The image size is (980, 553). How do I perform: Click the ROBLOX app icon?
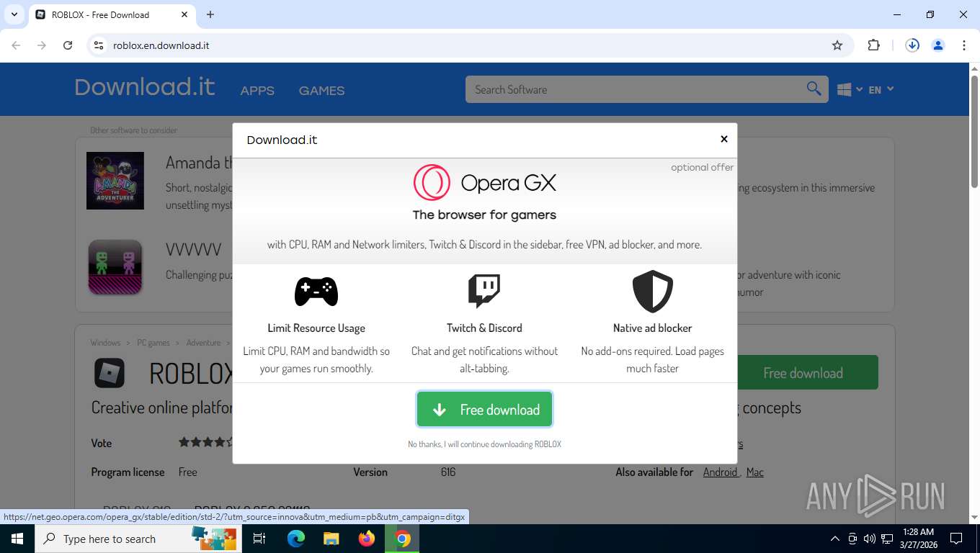[x=110, y=373]
